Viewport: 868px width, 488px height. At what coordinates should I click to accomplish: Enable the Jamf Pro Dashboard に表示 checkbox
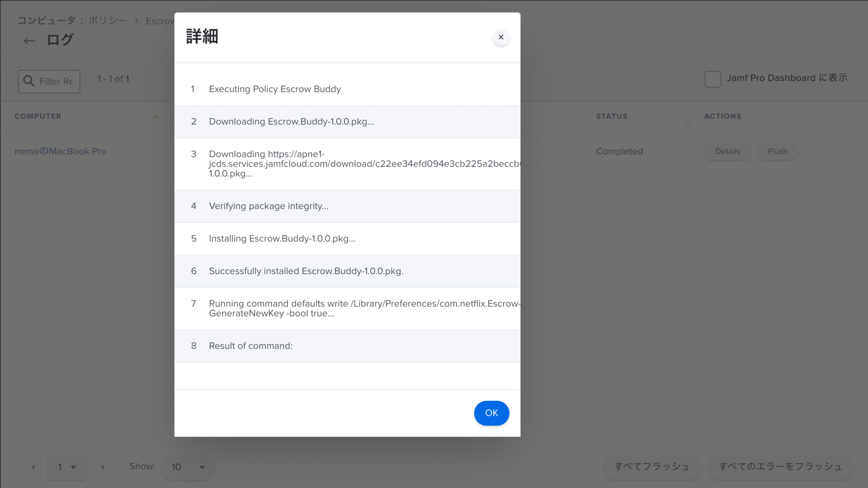[x=712, y=79]
